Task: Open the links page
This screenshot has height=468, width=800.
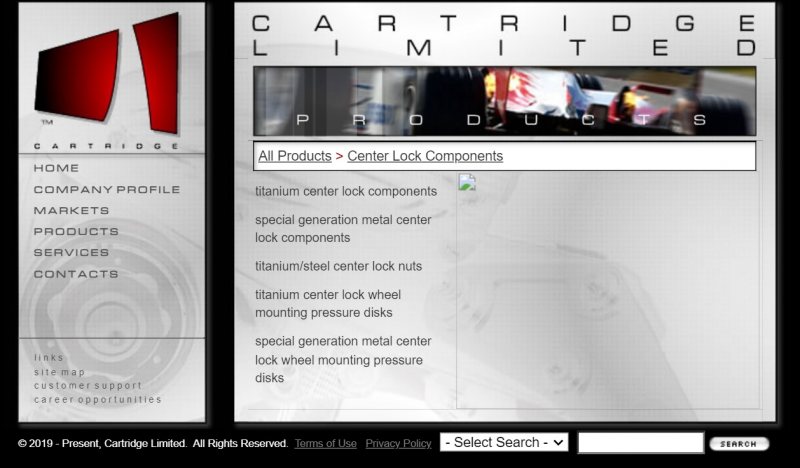Action: [49, 358]
